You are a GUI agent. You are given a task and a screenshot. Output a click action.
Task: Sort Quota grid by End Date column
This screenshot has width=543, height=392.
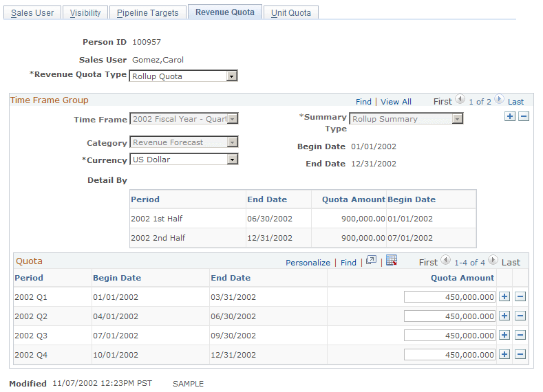pos(231,278)
